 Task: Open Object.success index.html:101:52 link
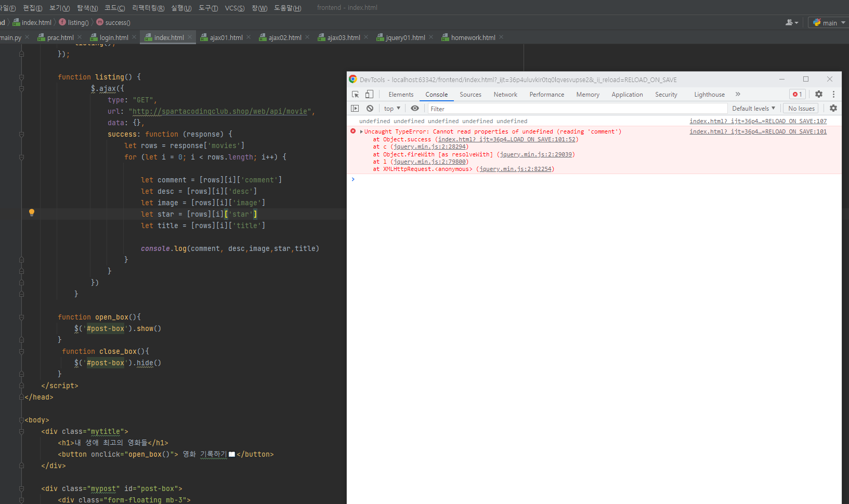pyautogui.click(x=507, y=139)
